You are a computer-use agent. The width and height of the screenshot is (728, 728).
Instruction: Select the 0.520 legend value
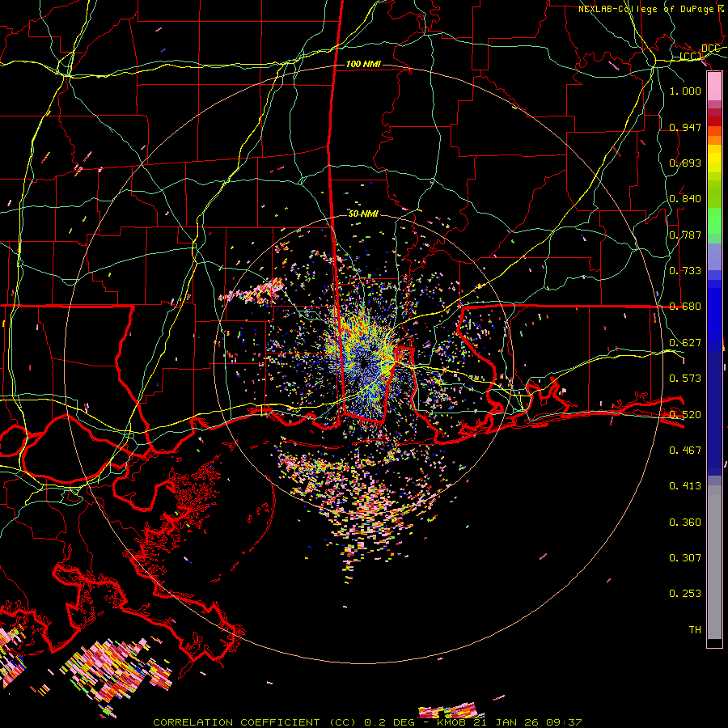coord(685,415)
